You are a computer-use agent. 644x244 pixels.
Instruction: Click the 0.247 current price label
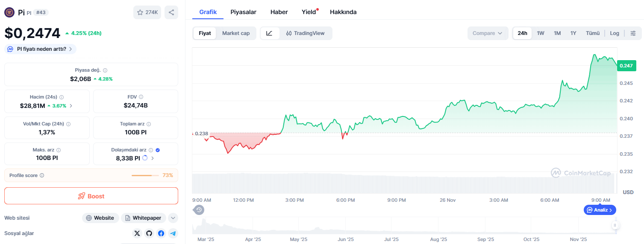(x=627, y=66)
